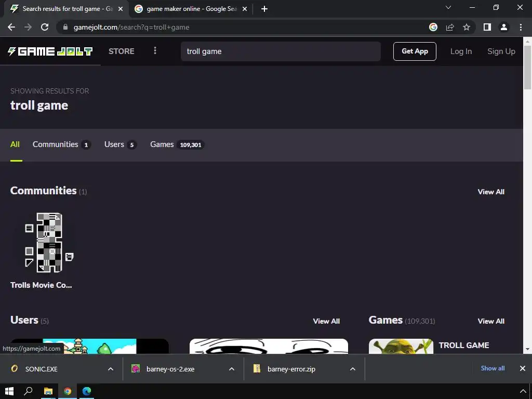Image resolution: width=532 pixels, height=399 pixels.
Task: Click the Trolls Movie Co... community title
Action: (41, 285)
